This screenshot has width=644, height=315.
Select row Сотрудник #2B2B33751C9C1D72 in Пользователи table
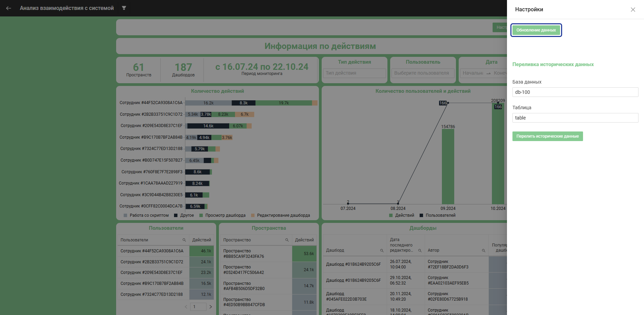(166, 262)
